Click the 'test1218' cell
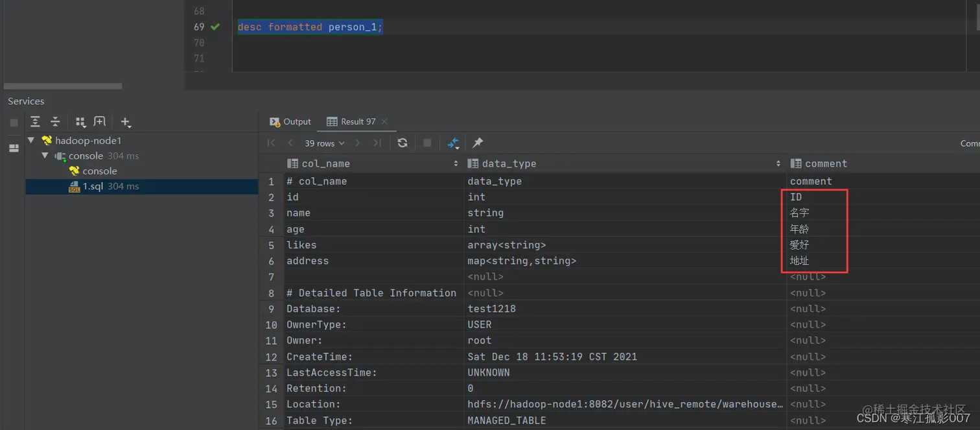Image resolution: width=980 pixels, height=430 pixels. 625,309
